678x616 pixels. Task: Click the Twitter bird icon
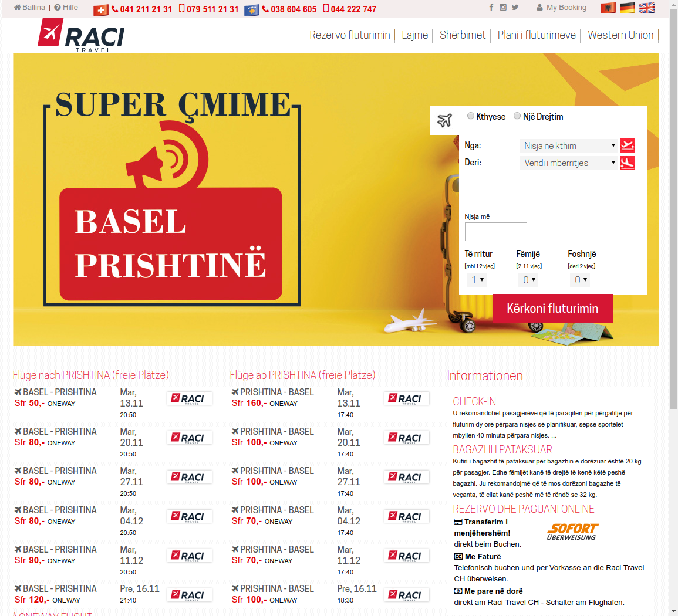(x=515, y=8)
